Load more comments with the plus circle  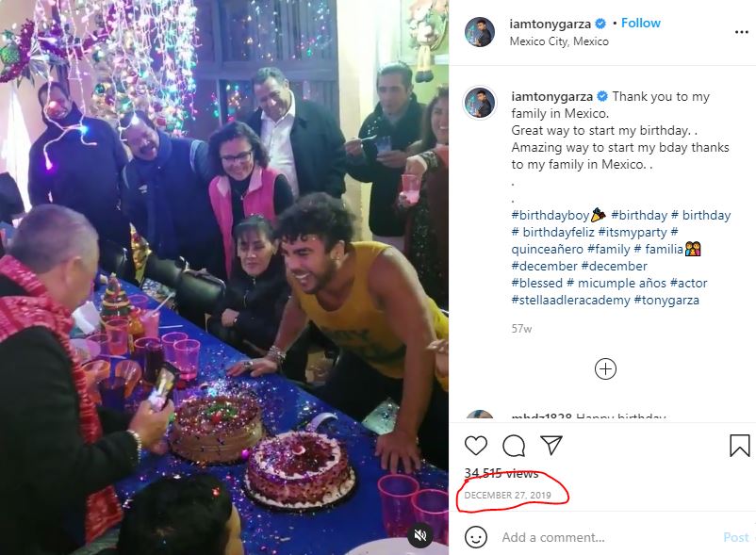605,369
